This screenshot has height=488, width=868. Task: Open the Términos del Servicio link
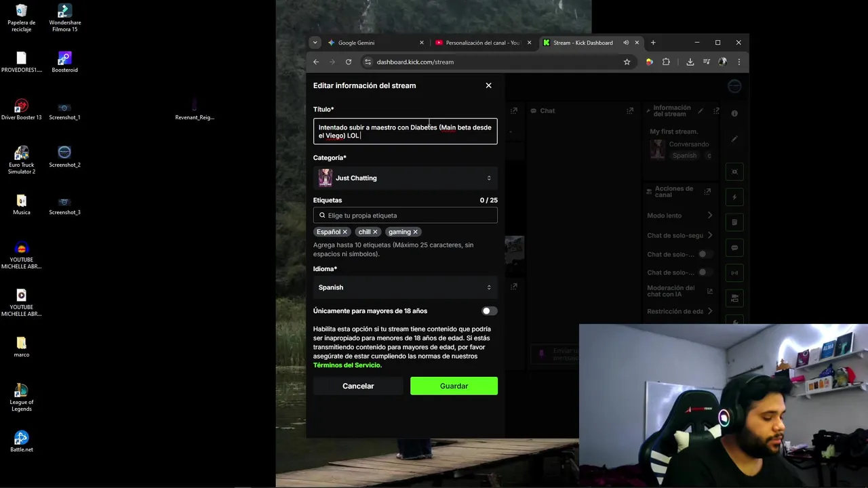pyautogui.click(x=347, y=365)
